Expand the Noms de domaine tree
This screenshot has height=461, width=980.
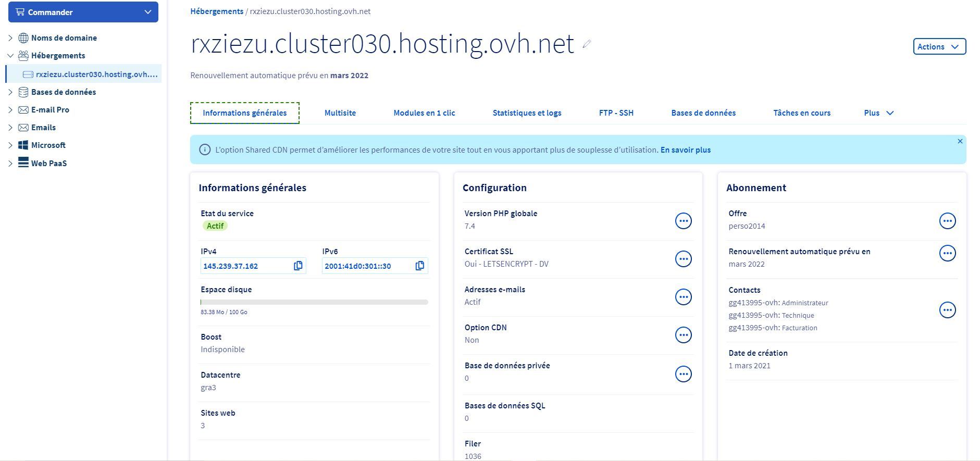pos(10,38)
